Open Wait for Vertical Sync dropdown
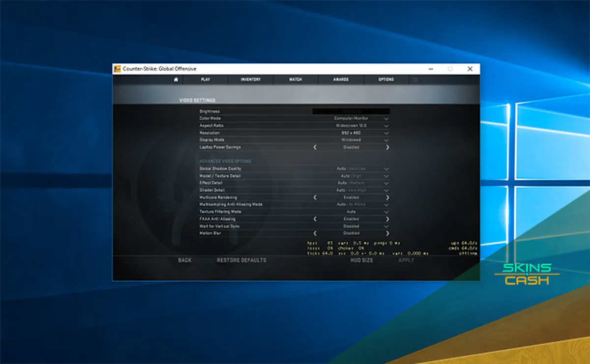 click(x=386, y=226)
